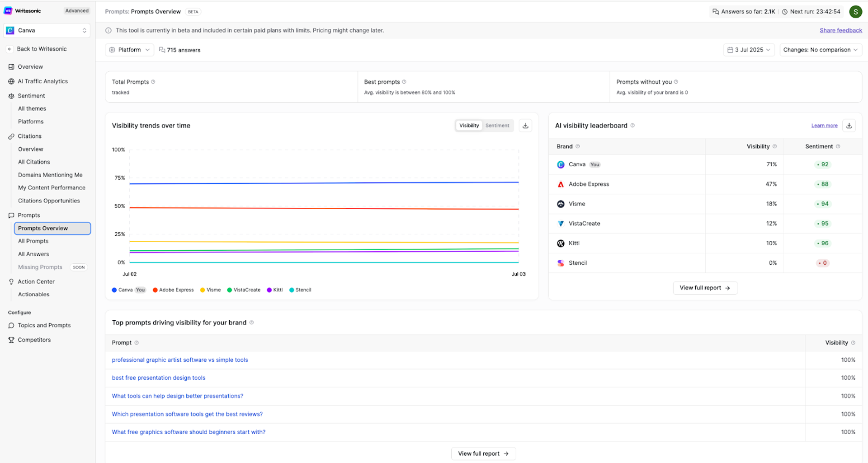Expand the Sentiment sidebar section
The height and width of the screenshot is (463, 868).
coord(31,96)
